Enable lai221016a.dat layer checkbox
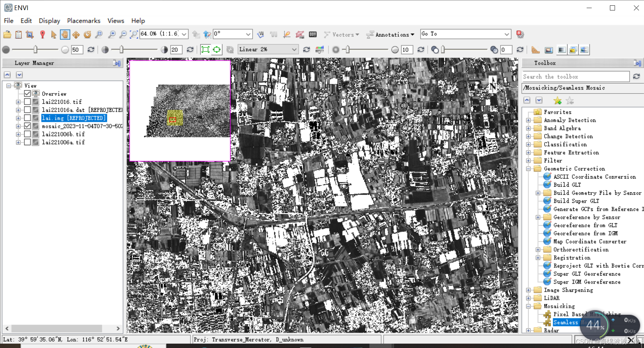This screenshot has width=644, height=348. pyautogui.click(x=27, y=109)
